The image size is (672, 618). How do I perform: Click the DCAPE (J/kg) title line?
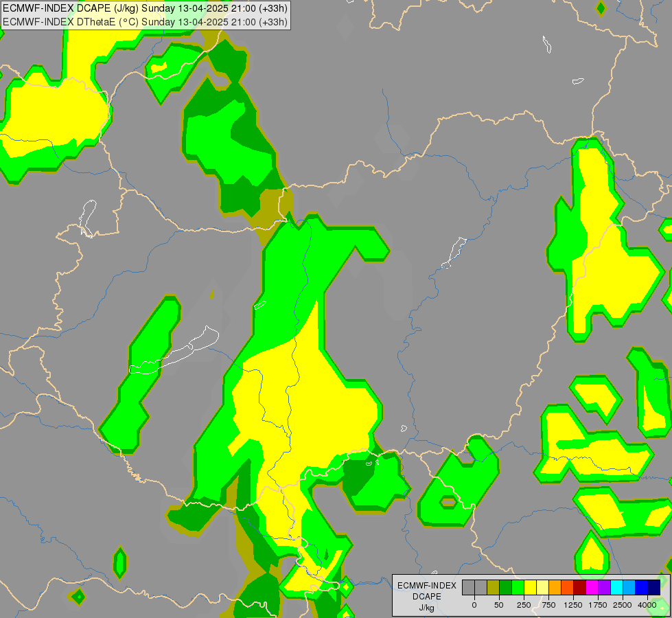click(x=145, y=8)
